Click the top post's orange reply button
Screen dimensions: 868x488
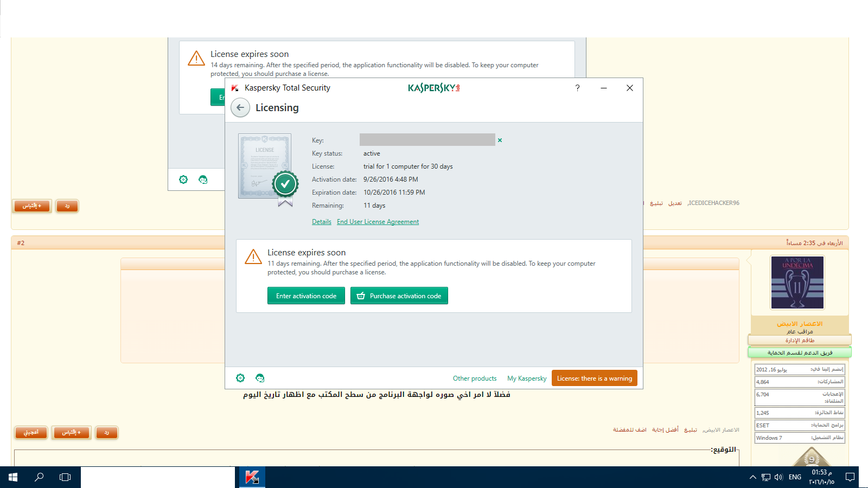(67, 206)
